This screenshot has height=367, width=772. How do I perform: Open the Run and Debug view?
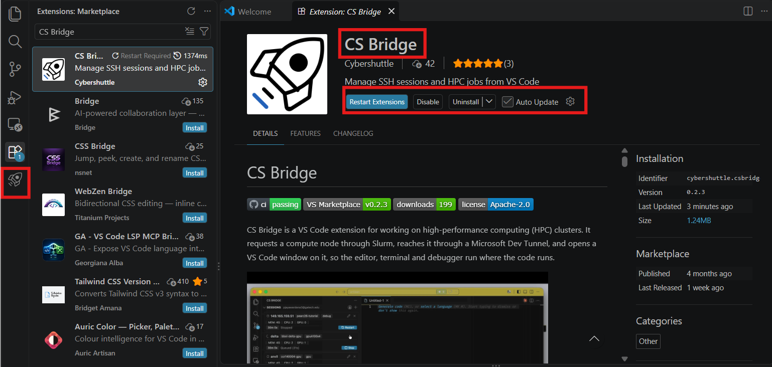tap(15, 98)
